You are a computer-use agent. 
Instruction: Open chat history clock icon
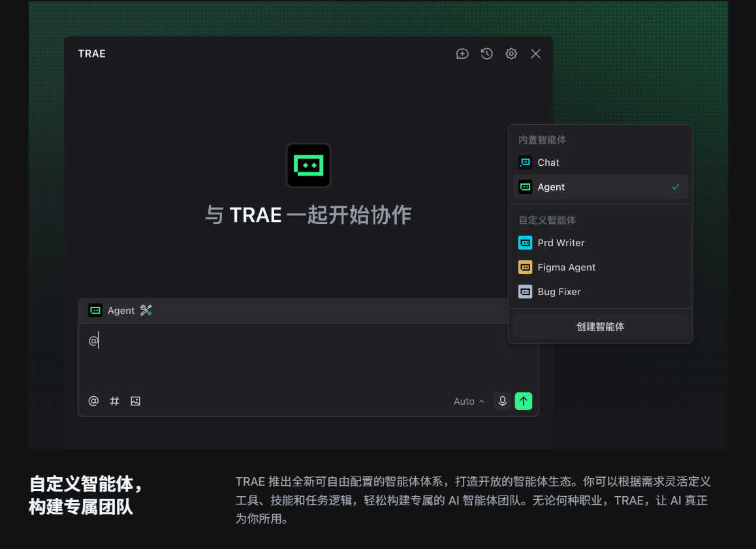tap(486, 54)
